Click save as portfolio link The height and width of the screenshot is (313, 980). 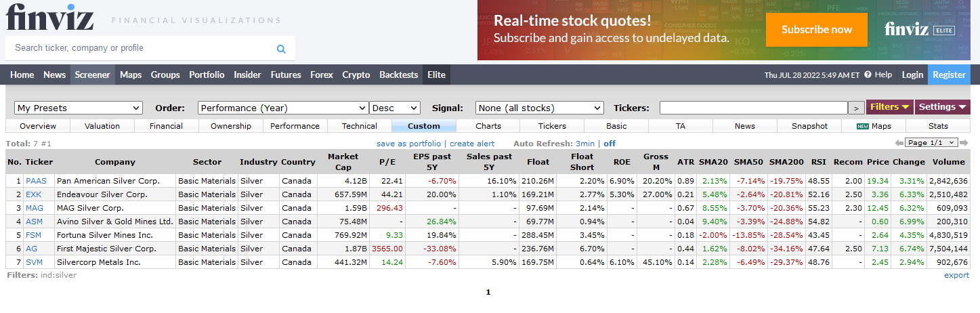[x=408, y=144]
